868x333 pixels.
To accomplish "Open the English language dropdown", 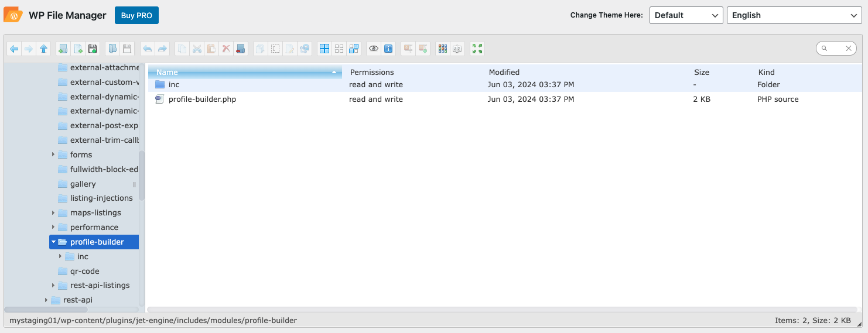I will tap(794, 15).
